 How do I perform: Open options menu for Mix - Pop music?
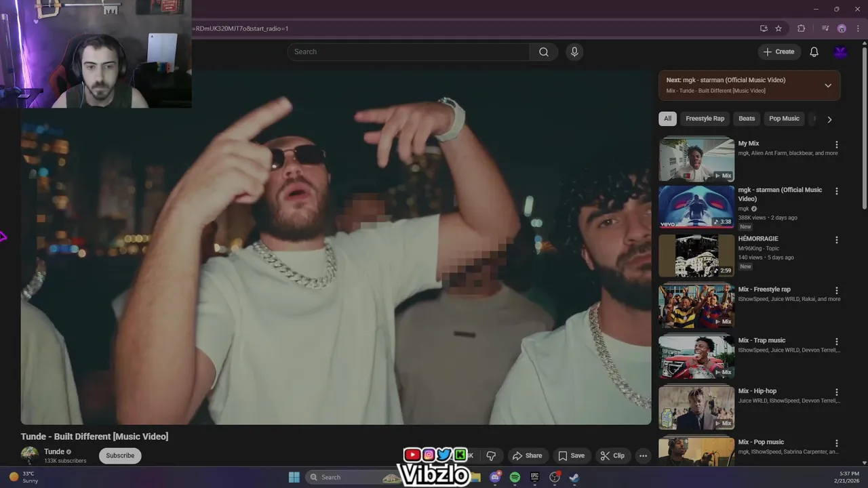836,443
